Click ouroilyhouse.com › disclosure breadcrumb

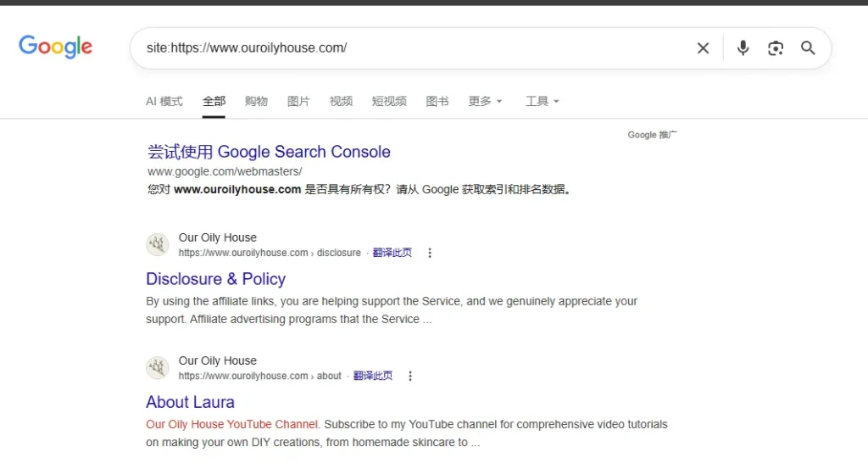(270, 253)
